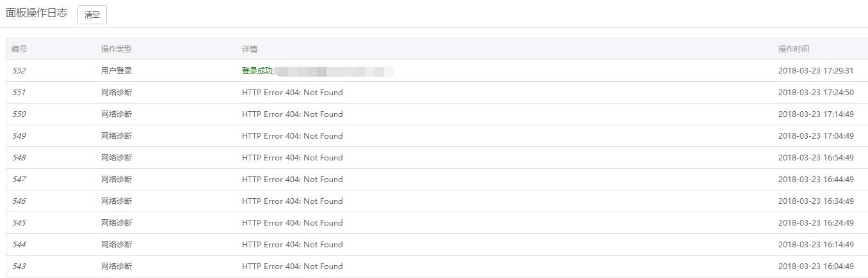Click the timestamp 2018-03-23 16:14:49
The height and width of the screenshot is (278, 868).
816,245
